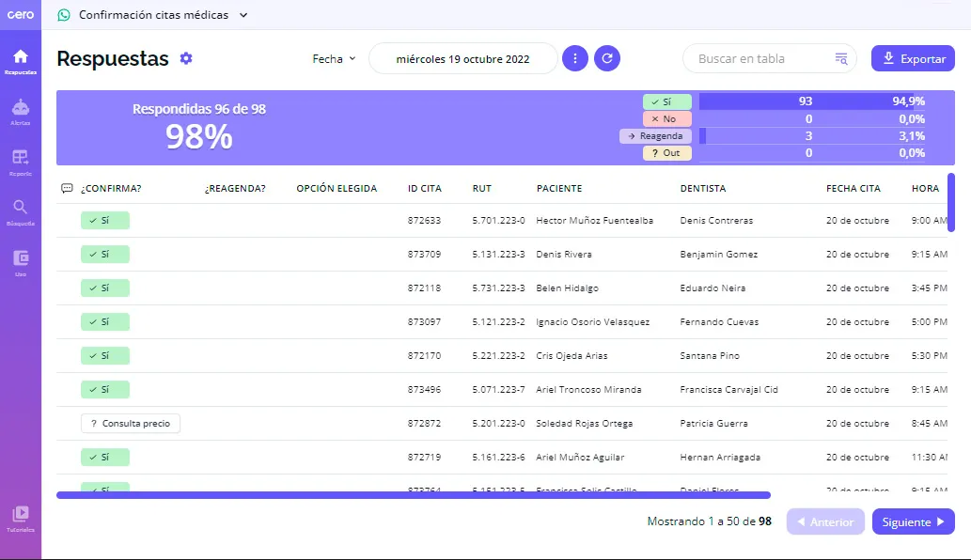Image resolution: width=971 pixels, height=560 pixels.
Task: Filter by the Out summary tag
Action: 667,153
